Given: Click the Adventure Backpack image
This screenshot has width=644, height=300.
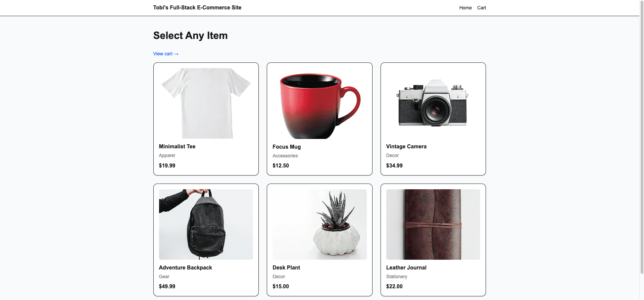Looking at the screenshot, I should 206,224.
